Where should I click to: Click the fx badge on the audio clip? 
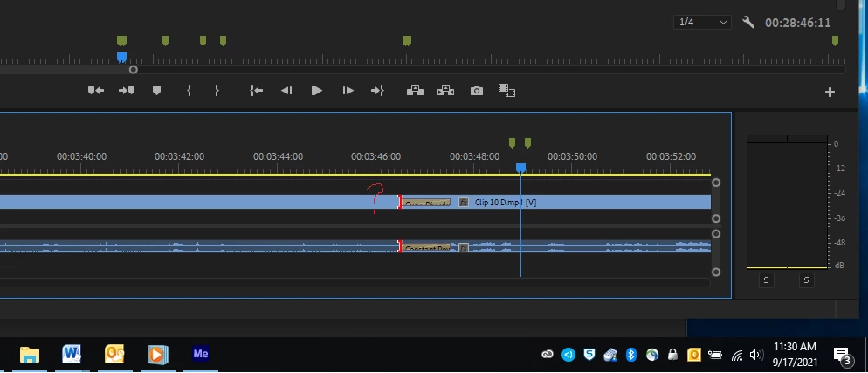(464, 247)
